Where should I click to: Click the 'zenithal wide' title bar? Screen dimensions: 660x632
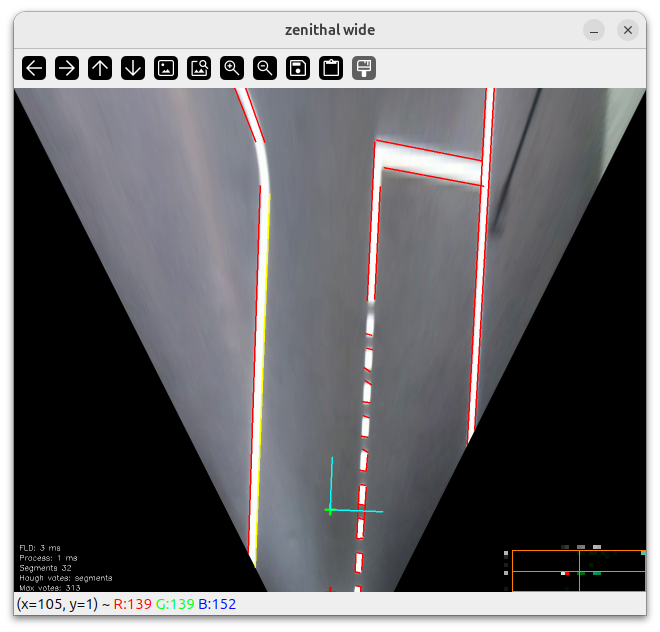[x=330, y=30]
